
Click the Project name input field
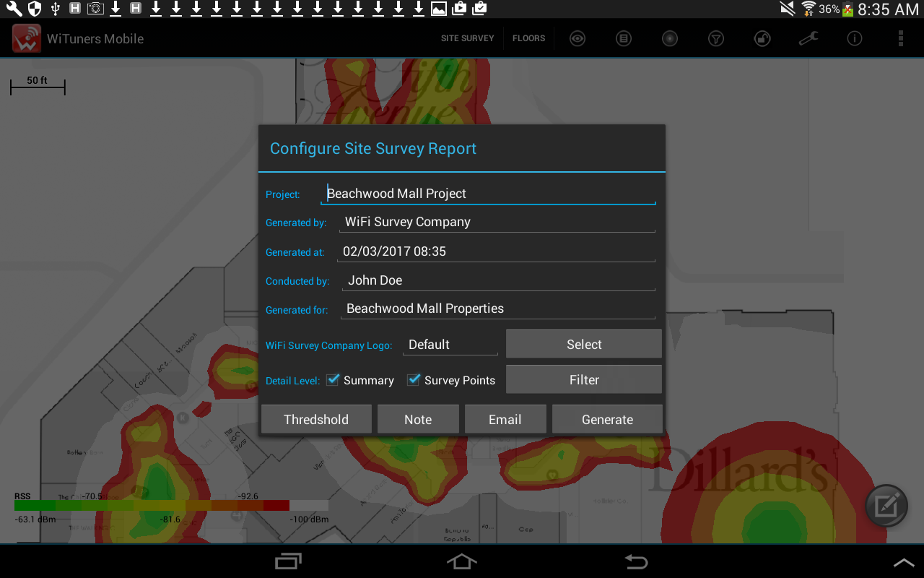click(489, 194)
